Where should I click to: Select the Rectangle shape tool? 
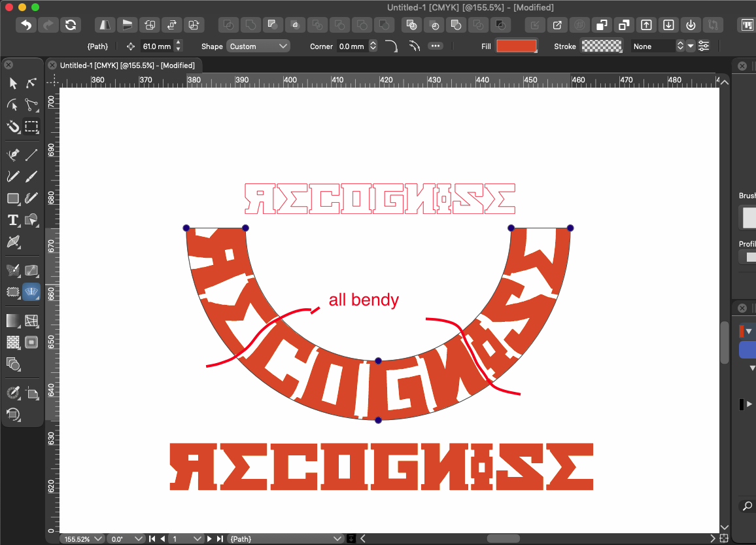coord(13,198)
